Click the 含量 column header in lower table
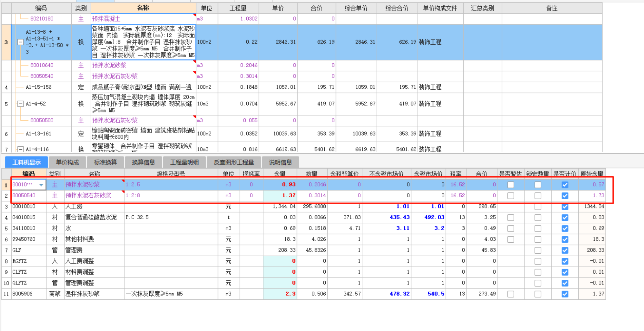Image resolution: width=644 pixels, height=331 pixels. (280, 174)
